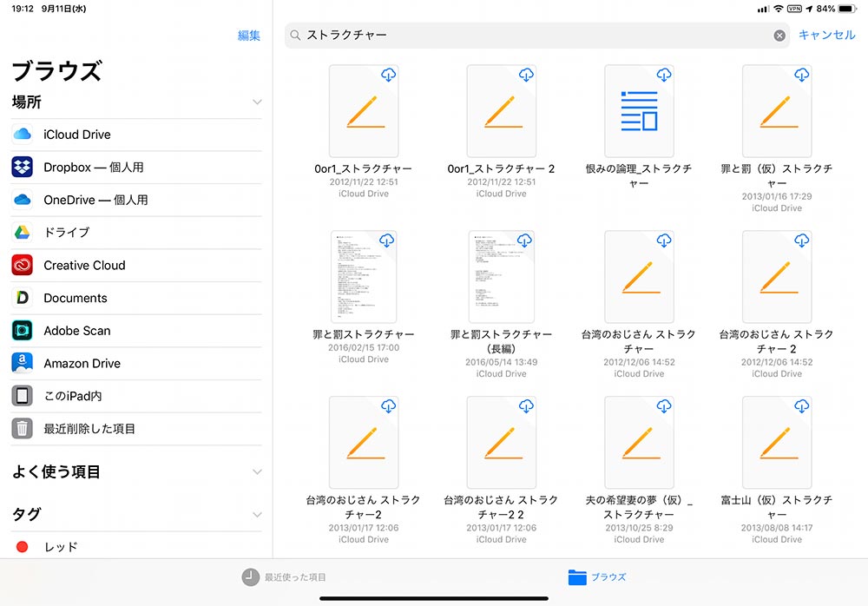Screen dimensions: 868x606
Task: Open the Amazon Drive location row
Action: [x=136, y=364]
